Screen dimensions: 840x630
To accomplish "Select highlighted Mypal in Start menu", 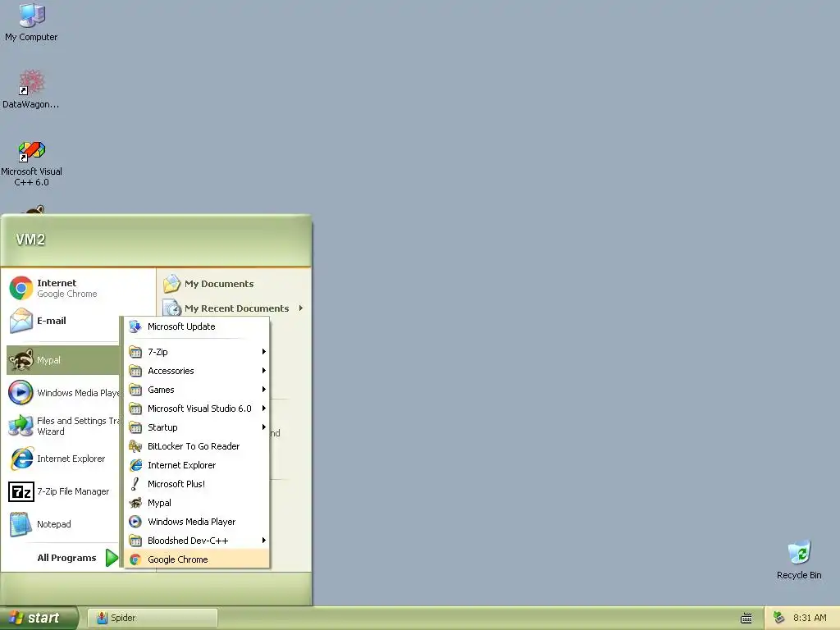I will click(x=62, y=360).
